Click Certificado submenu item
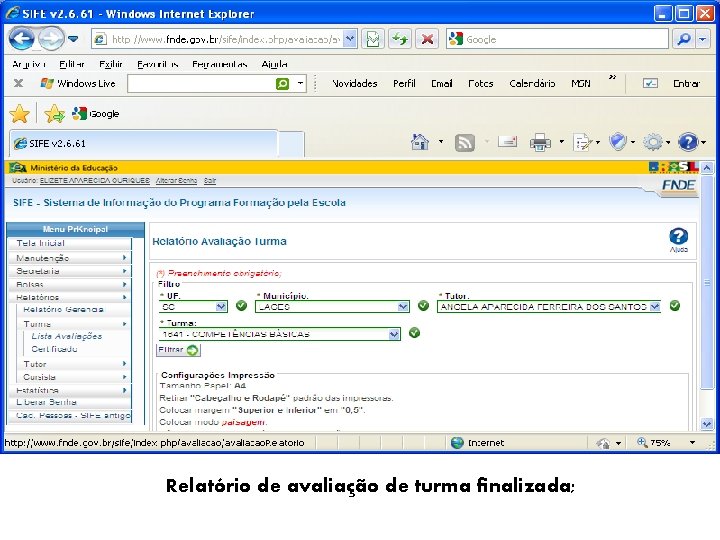This screenshot has height=540, width=720. point(54,349)
